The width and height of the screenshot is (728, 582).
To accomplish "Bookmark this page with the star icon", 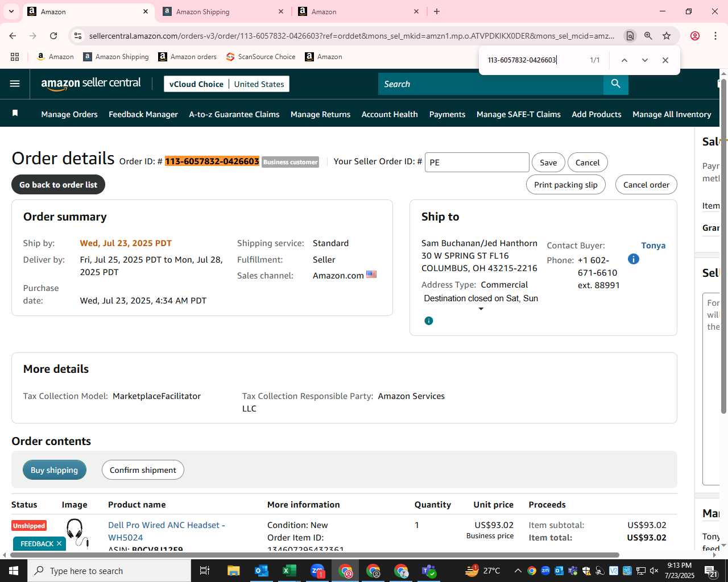I will pyautogui.click(x=667, y=36).
